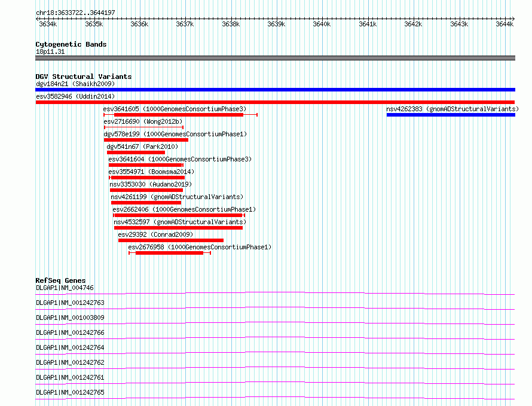Open the DLGAP1|NM_001242764 transcript label

(70, 347)
